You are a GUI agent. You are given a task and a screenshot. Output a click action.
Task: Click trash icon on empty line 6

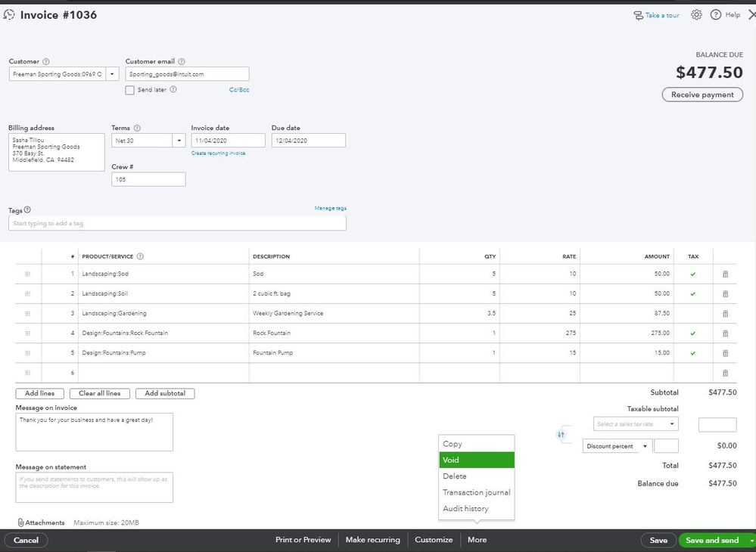tap(725, 373)
